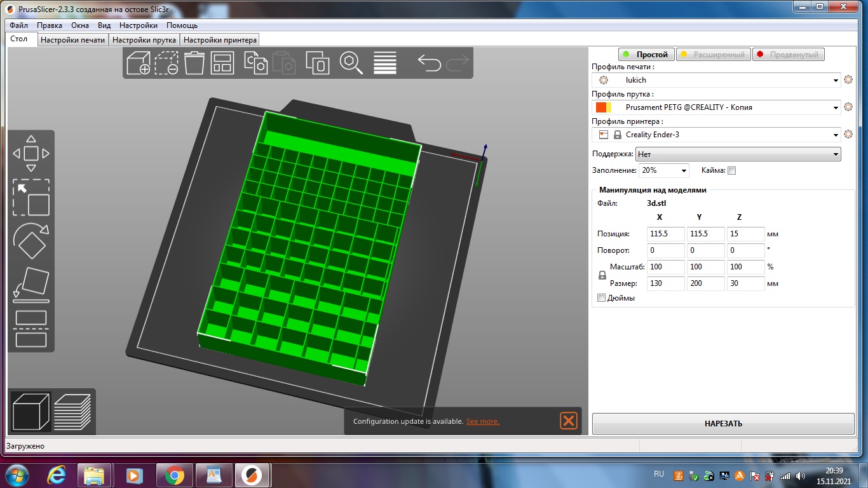The height and width of the screenshot is (488, 868).
Task: Switch to the Настройки печати tab
Action: pyautogui.click(x=72, y=40)
